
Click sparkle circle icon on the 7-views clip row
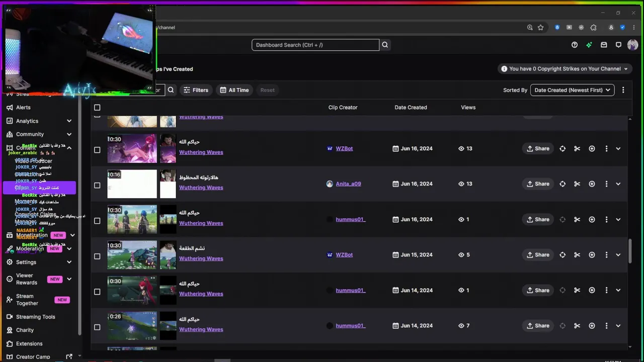(x=592, y=326)
